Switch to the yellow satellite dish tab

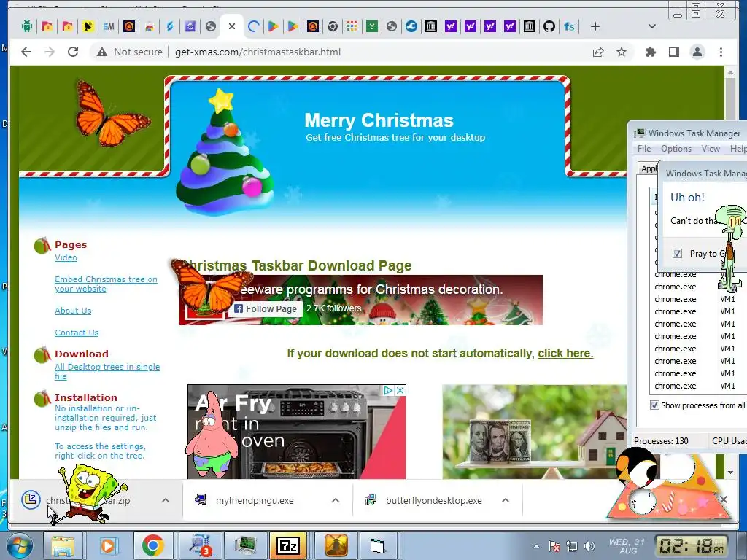click(x=88, y=26)
